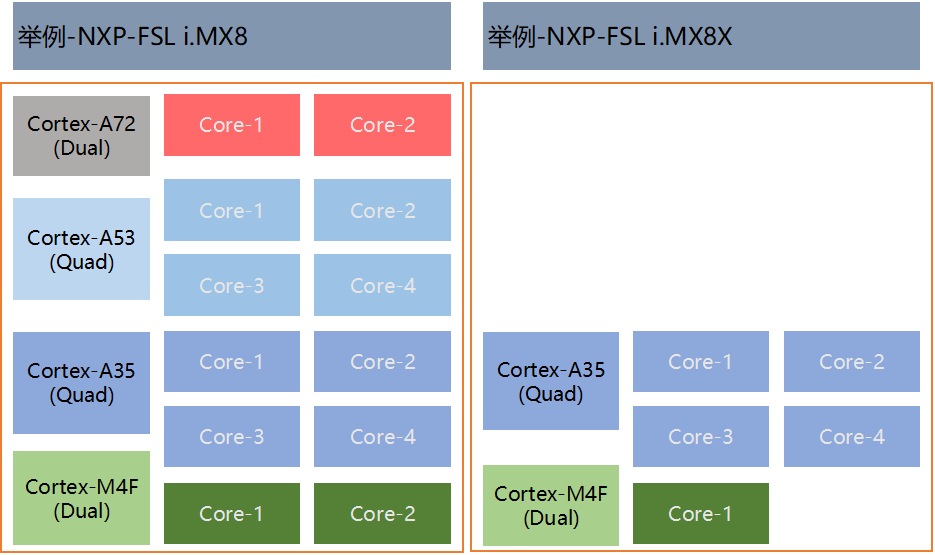The image size is (935, 555).
Task: Click i.MX8 Cortex-A35 Core-4 box
Action: (x=382, y=436)
